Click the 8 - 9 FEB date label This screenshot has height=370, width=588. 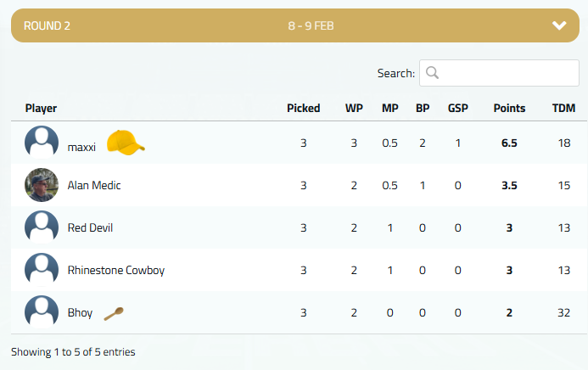click(x=311, y=25)
